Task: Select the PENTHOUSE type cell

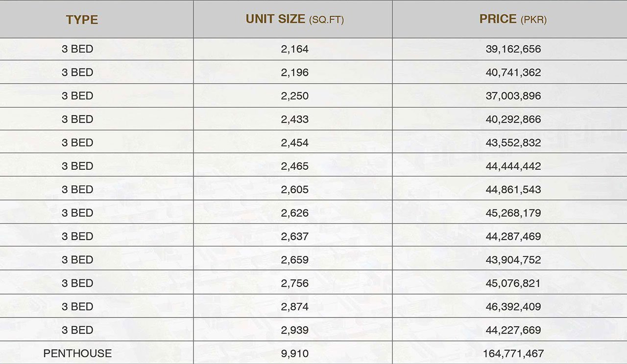Action: [77, 353]
